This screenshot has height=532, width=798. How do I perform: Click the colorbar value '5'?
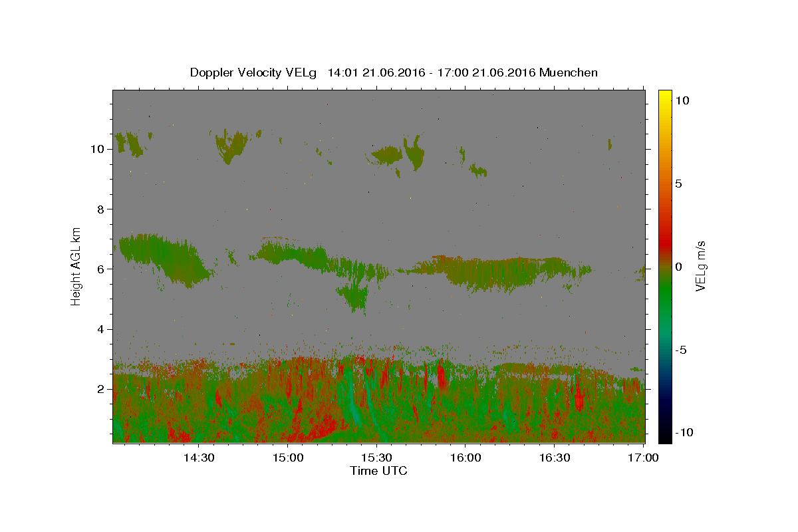point(679,184)
